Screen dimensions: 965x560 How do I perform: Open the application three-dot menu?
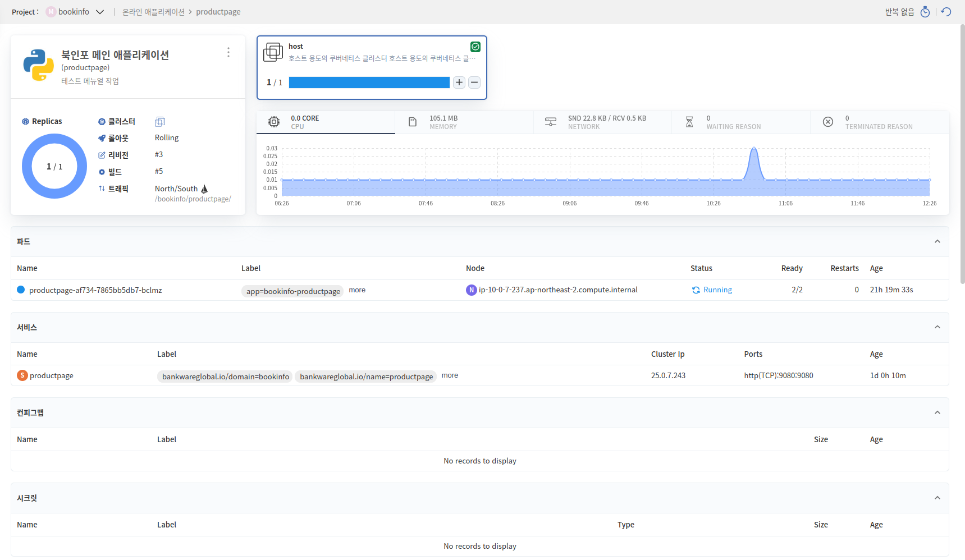(228, 52)
